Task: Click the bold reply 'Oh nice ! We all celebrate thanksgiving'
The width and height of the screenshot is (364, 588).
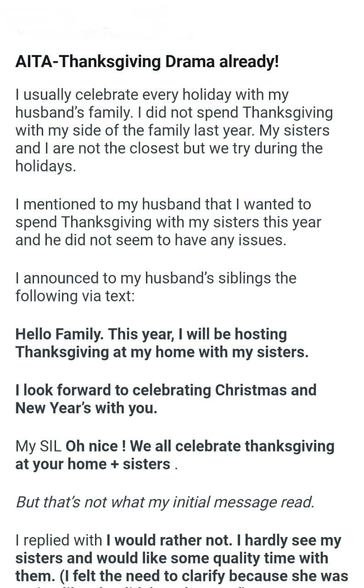Action: [200, 446]
